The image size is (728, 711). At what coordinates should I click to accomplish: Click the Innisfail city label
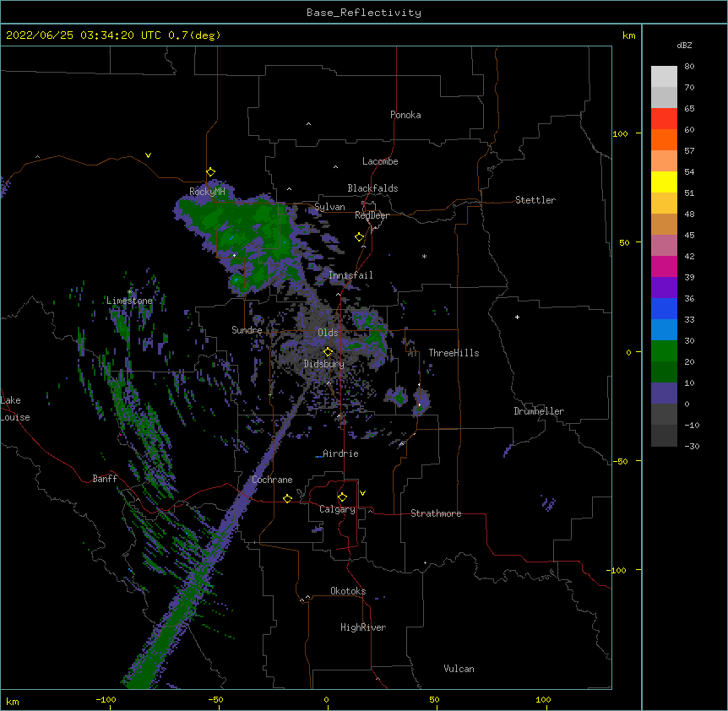point(350,275)
